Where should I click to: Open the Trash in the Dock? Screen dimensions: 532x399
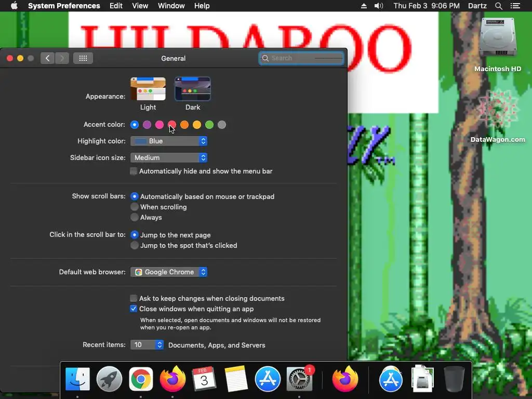[x=454, y=379]
